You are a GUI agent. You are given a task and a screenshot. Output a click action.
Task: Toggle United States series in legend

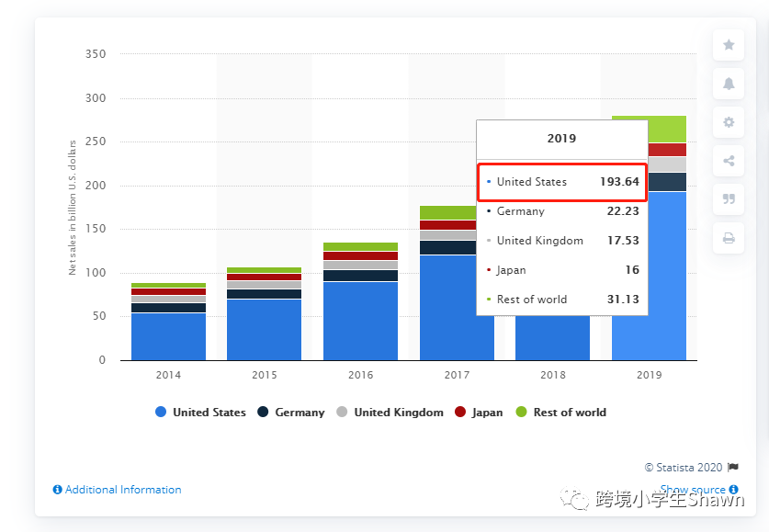[x=200, y=413]
